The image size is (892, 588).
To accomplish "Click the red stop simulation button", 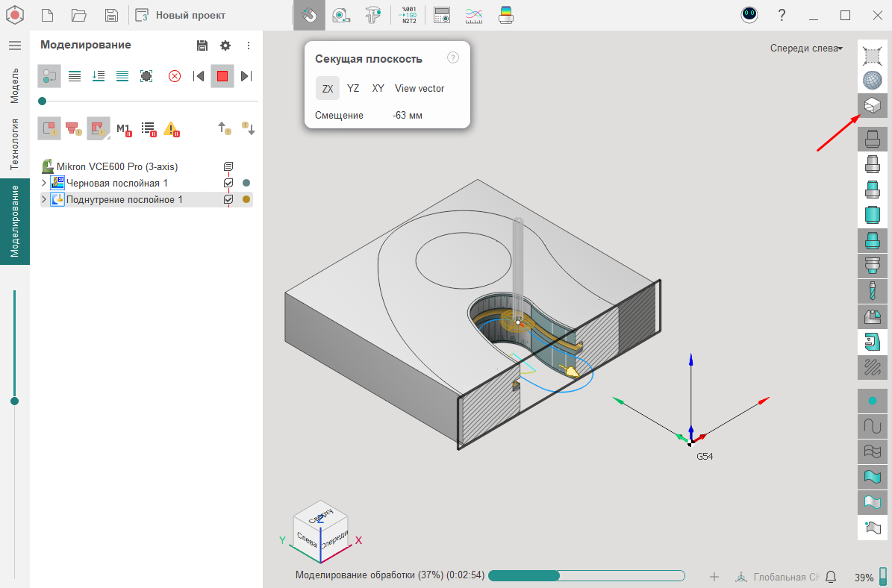I will click(x=222, y=76).
